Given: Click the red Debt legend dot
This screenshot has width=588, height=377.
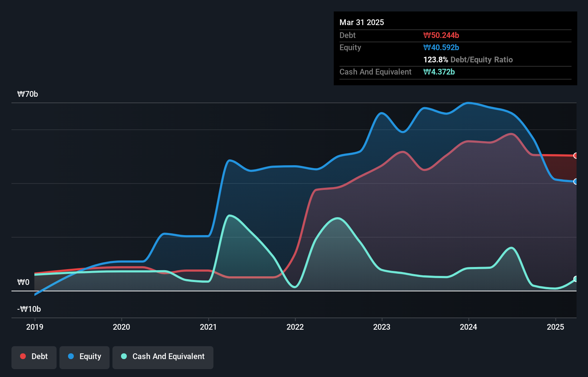Looking at the screenshot, I should pyautogui.click(x=23, y=356).
